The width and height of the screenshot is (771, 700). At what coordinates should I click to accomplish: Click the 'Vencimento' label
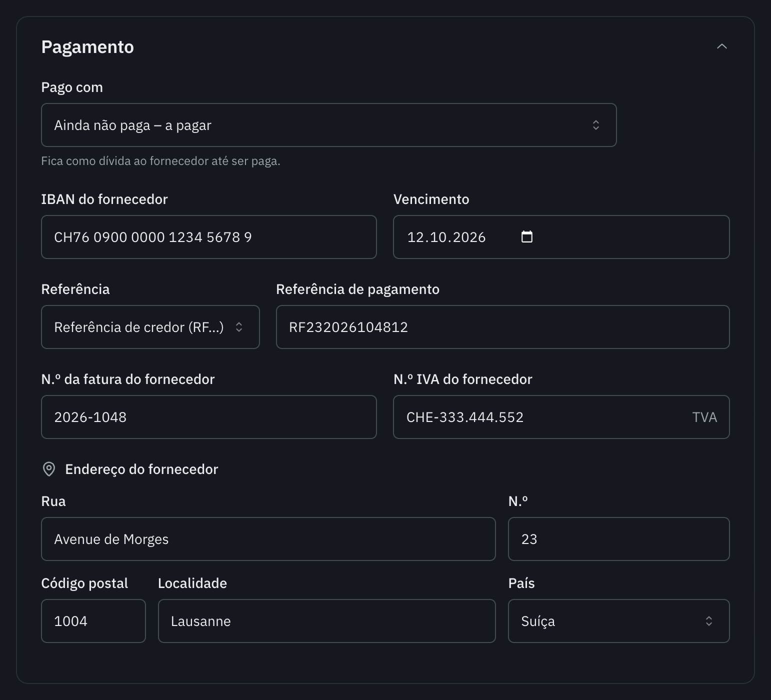click(x=431, y=199)
